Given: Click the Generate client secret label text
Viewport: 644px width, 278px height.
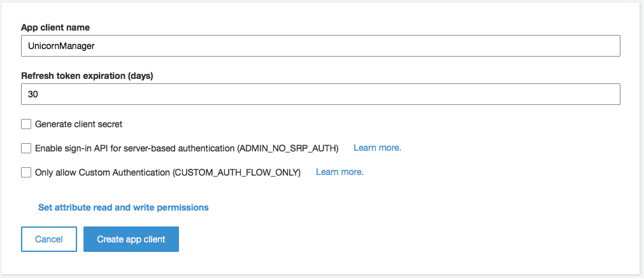Looking at the screenshot, I should point(79,124).
